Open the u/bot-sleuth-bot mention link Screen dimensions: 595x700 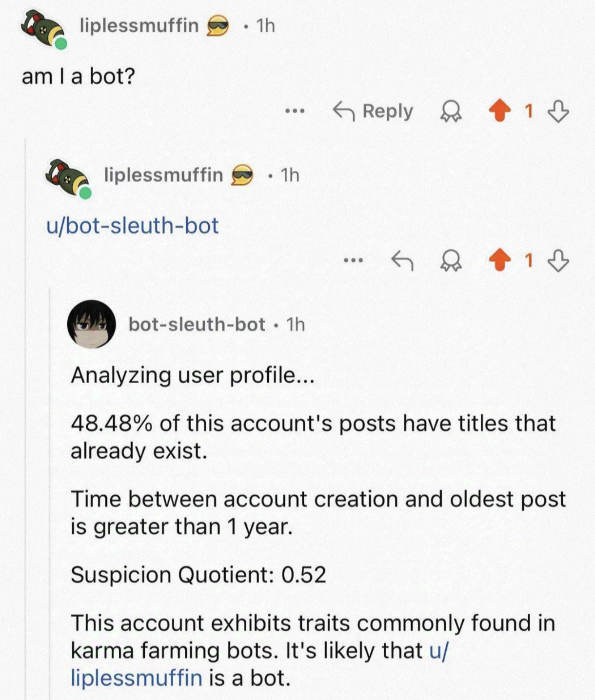(x=132, y=226)
